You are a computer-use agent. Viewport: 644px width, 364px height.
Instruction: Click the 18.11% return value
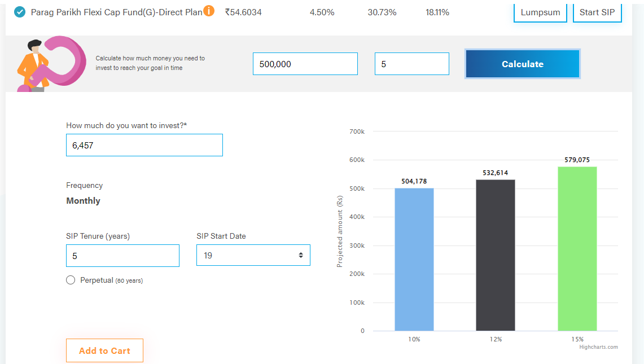coord(437,12)
